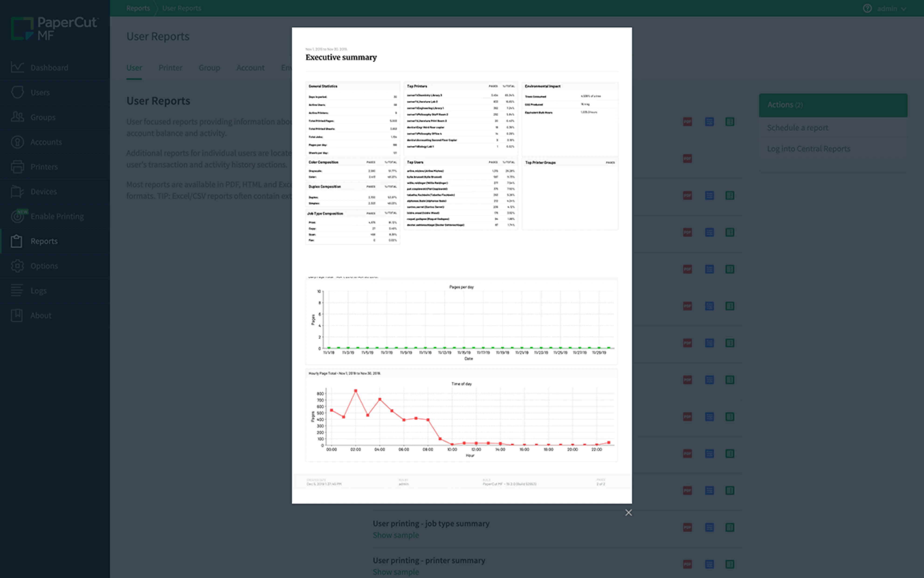
Task: Open the About page in sidebar
Action: coord(41,315)
